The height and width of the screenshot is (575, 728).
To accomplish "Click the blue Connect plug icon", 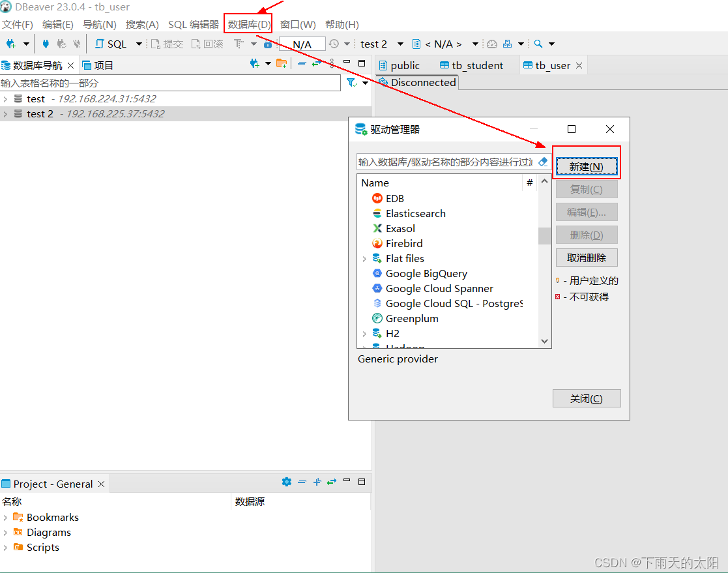I will [x=46, y=44].
